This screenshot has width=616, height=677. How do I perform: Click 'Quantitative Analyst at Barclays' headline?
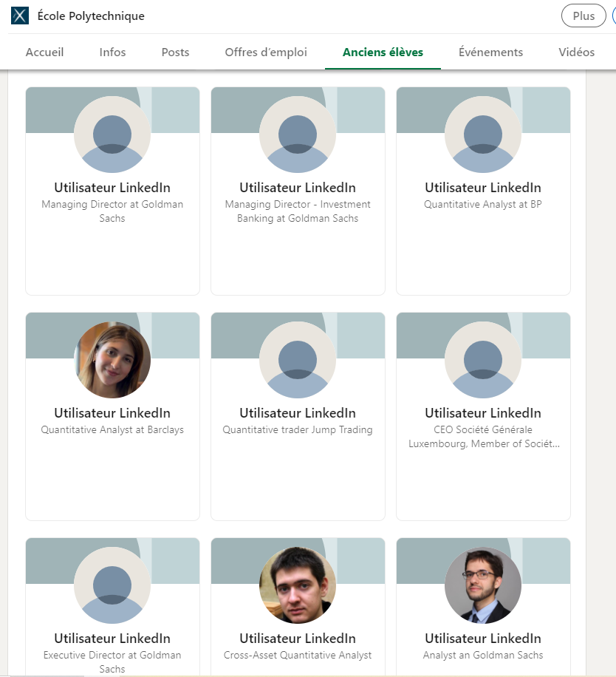[112, 429]
